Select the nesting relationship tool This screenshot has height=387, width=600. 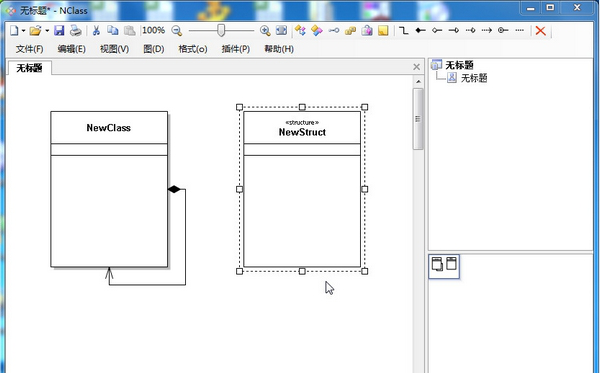(x=503, y=30)
